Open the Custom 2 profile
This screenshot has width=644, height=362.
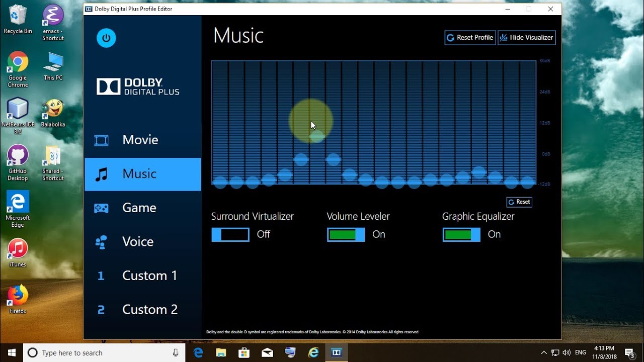(x=150, y=310)
